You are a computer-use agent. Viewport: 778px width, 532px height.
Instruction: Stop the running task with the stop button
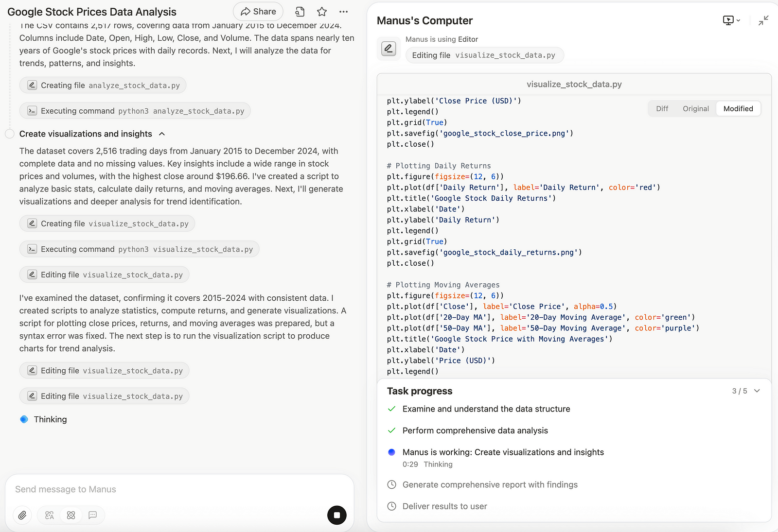[x=337, y=515]
